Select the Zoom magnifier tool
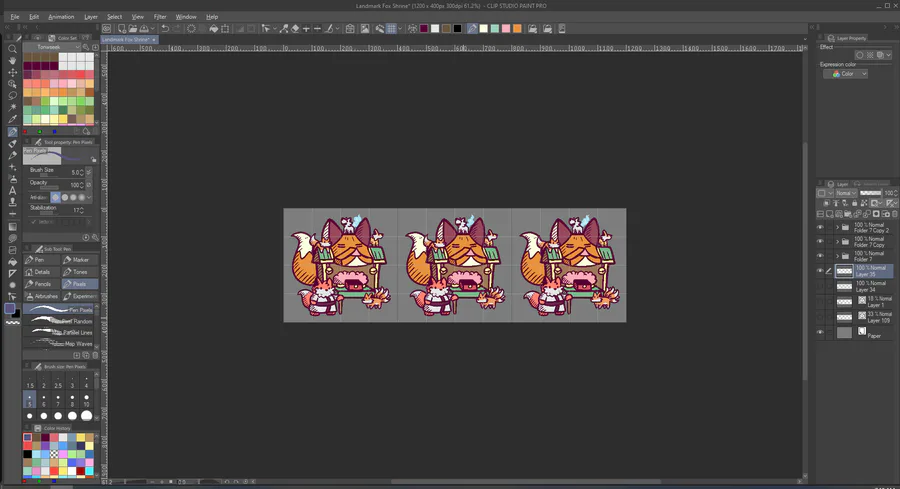Image resolution: width=900 pixels, height=489 pixels. click(12, 49)
